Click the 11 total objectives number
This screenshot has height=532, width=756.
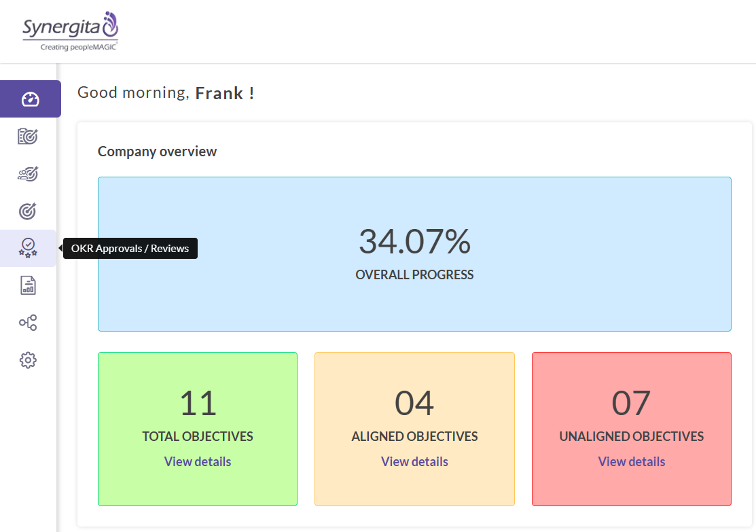[x=198, y=403]
